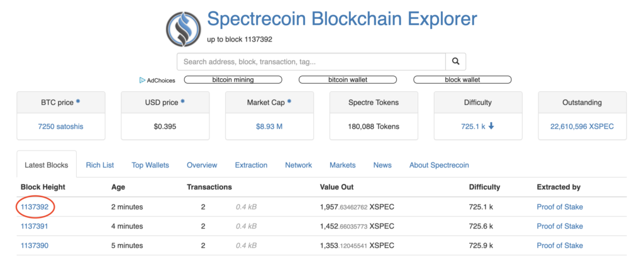
Task: Switch to the Rich List tab
Action: coord(100,165)
